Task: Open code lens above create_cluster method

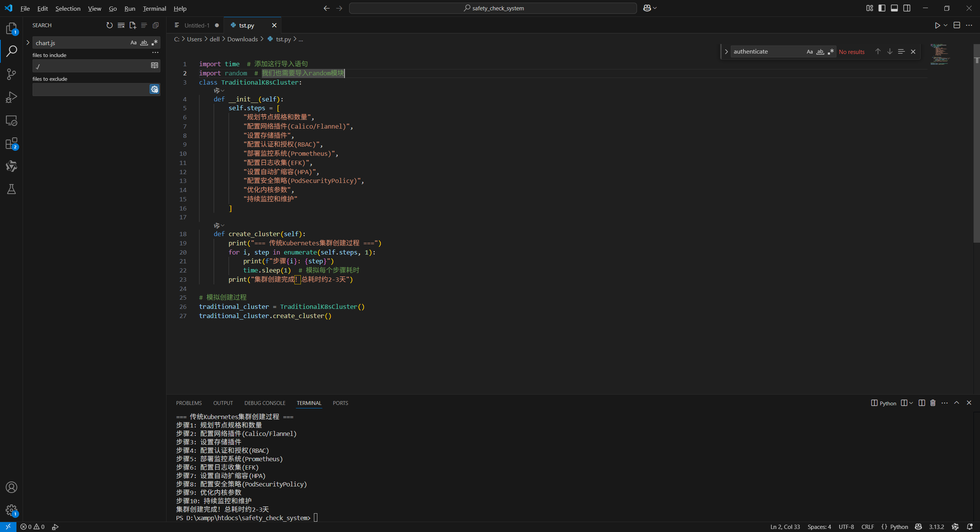Action: (x=219, y=225)
